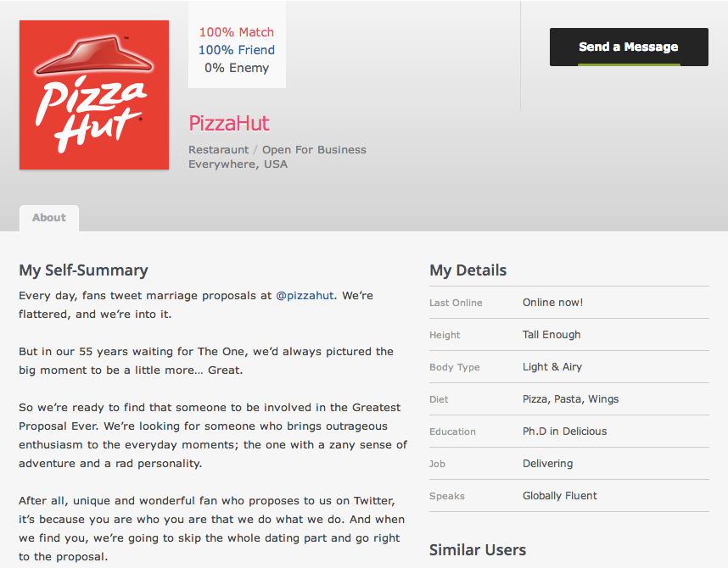Click the 'Restaraunt / Open For Business' status text
The width and height of the screenshot is (728, 568).
pos(277,150)
